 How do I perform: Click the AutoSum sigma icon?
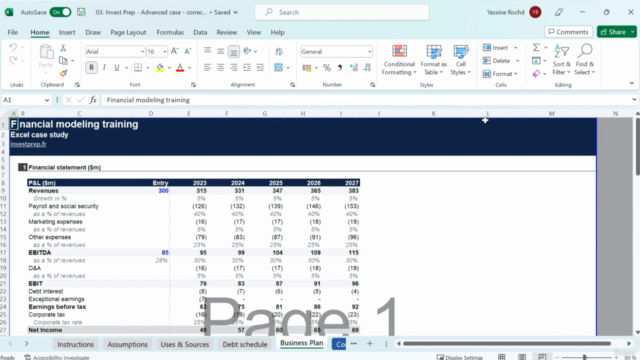coord(536,48)
